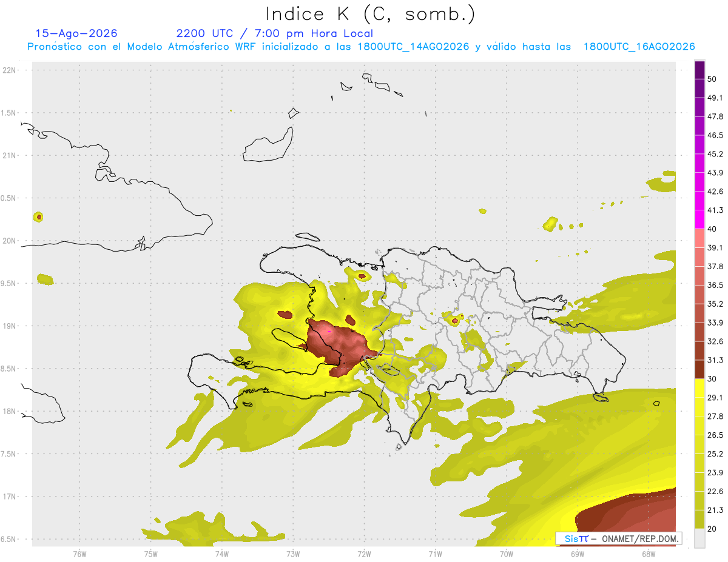728x562 pixels.
Task: Click the latitude label "20N"
Action: pyautogui.click(x=10, y=241)
